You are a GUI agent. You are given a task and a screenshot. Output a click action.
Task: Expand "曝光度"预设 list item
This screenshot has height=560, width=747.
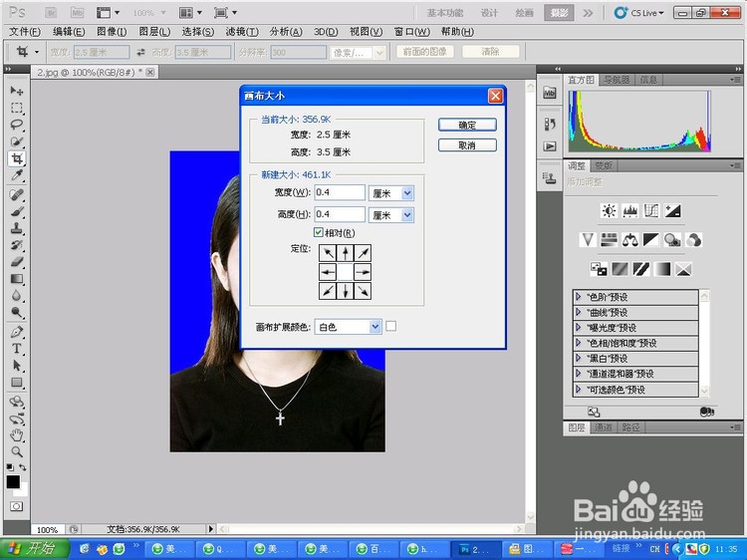(579, 328)
